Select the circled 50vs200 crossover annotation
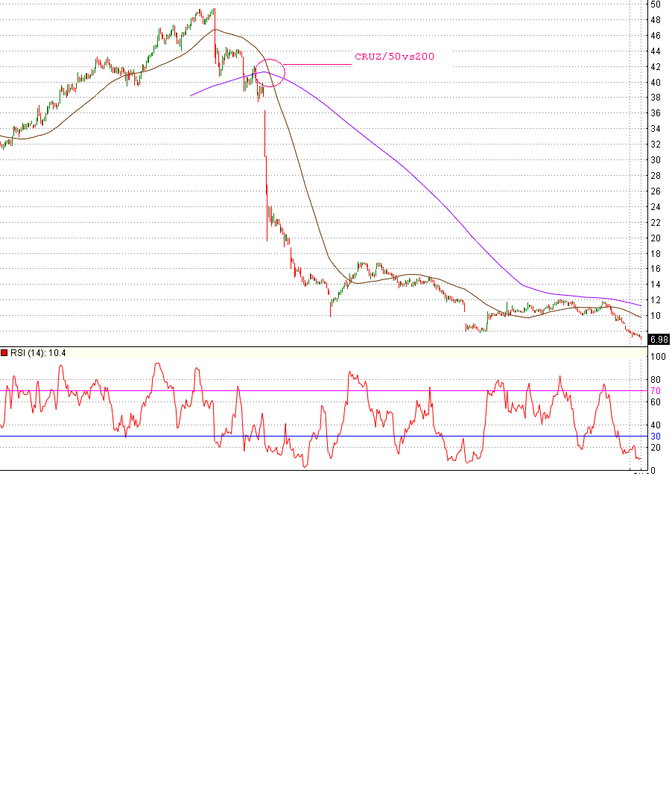672x803 pixels. 270,72
